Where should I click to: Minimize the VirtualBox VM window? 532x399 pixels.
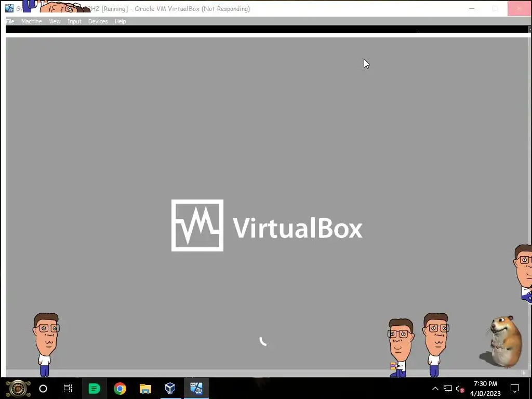tap(472, 8)
